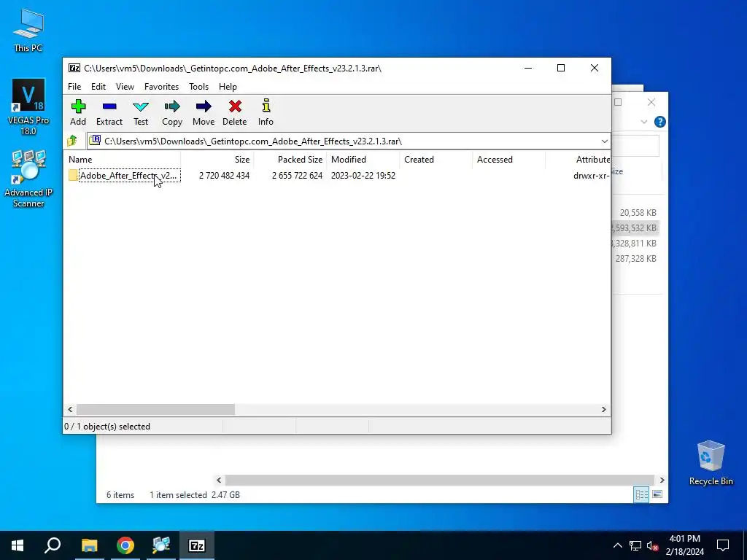Show hidden system tray icons chevron
Screen dimensions: 747x560
point(617,545)
